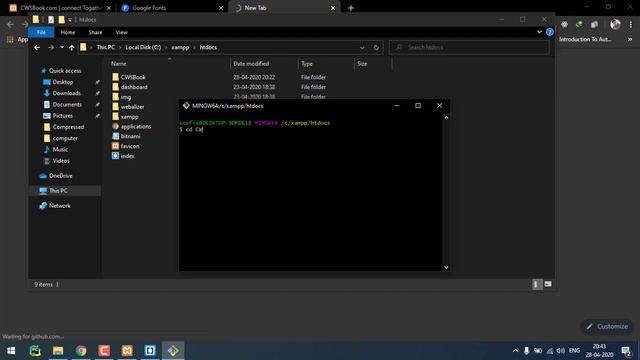Image resolution: width=640 pixels, height=360 pixels.
Task: Go to Videos in navigation pane
Action: [61, 161]
